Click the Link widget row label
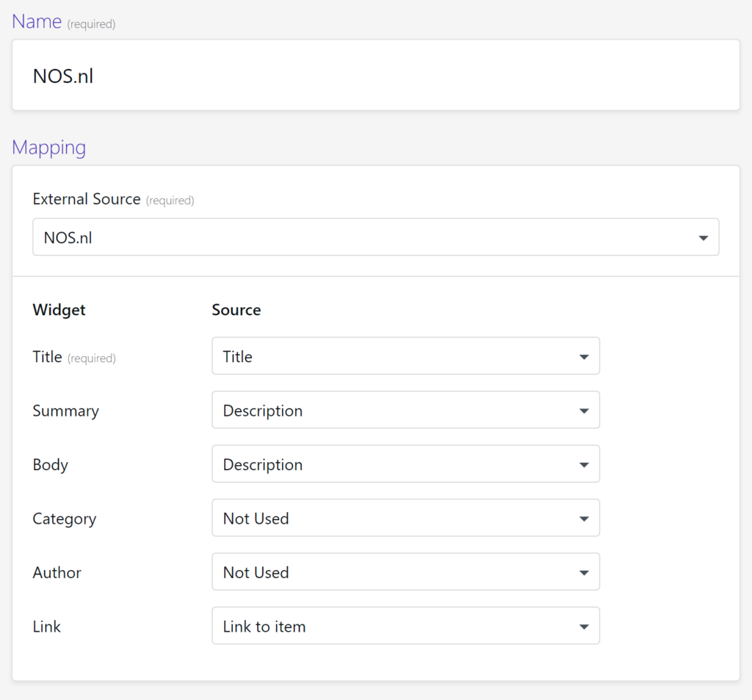Screen dimensions: 752x700 [46, 627]
